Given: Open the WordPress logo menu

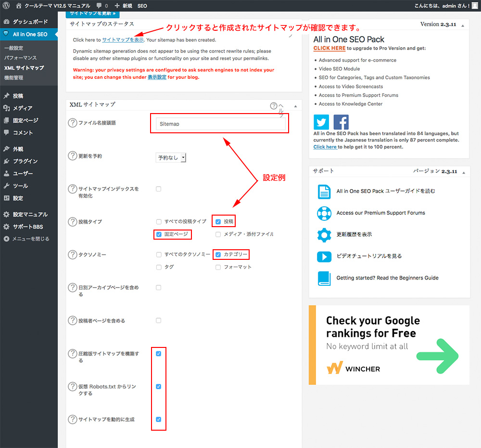Looking at the screenshot, I should coord(6,5).
